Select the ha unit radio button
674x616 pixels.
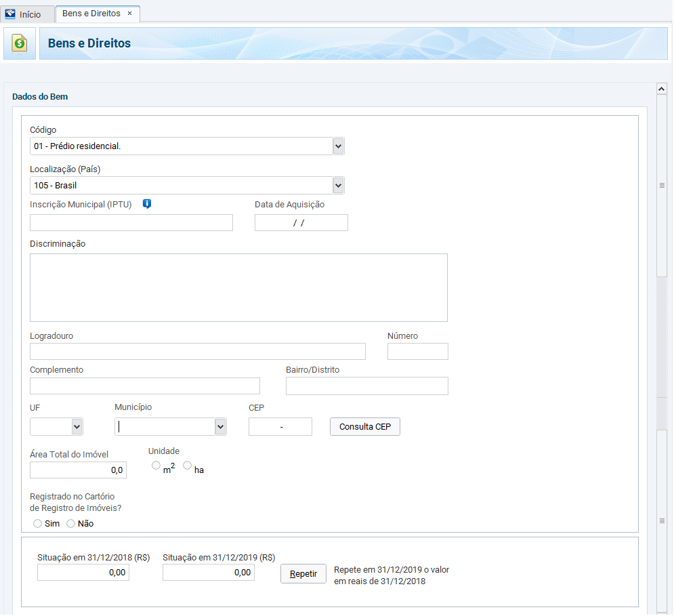pos(188,466)
